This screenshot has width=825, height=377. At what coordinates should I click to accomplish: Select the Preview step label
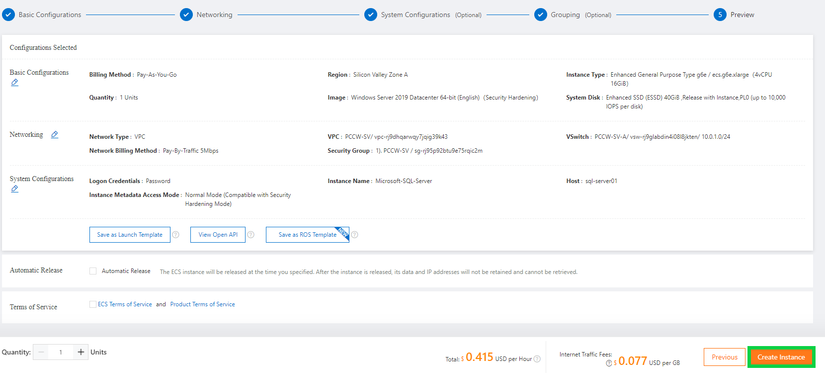click(742, 15)
